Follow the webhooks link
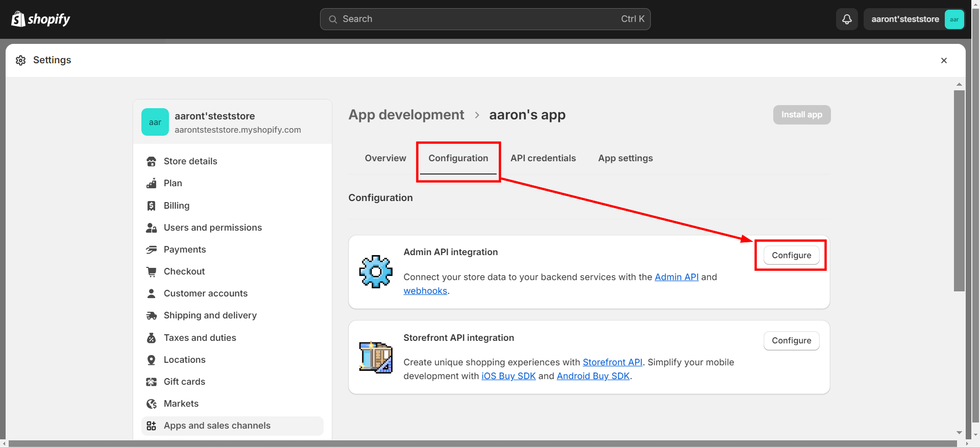980x448 pixels. pyautogui.click(x=425, y=291)
